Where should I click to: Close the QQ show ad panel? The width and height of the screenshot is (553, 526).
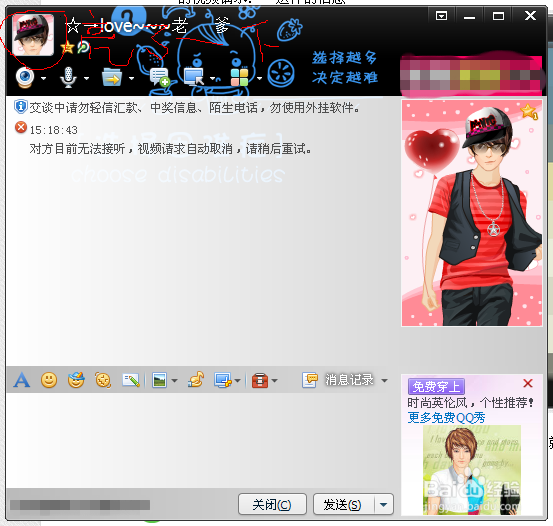pyautogui.click(x=528, y=383)
